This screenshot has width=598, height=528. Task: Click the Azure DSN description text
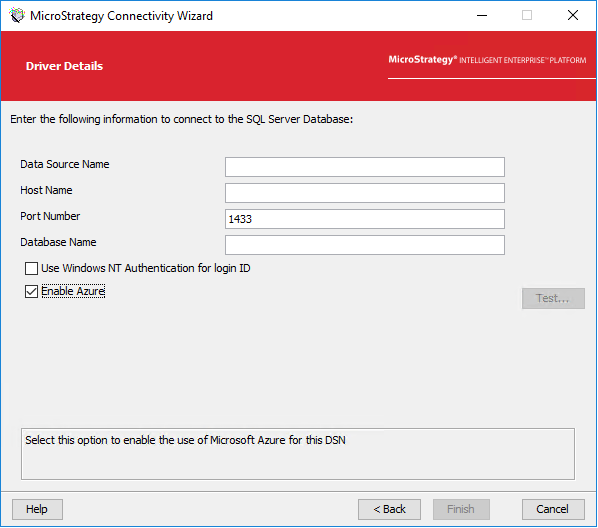(185, 440)
